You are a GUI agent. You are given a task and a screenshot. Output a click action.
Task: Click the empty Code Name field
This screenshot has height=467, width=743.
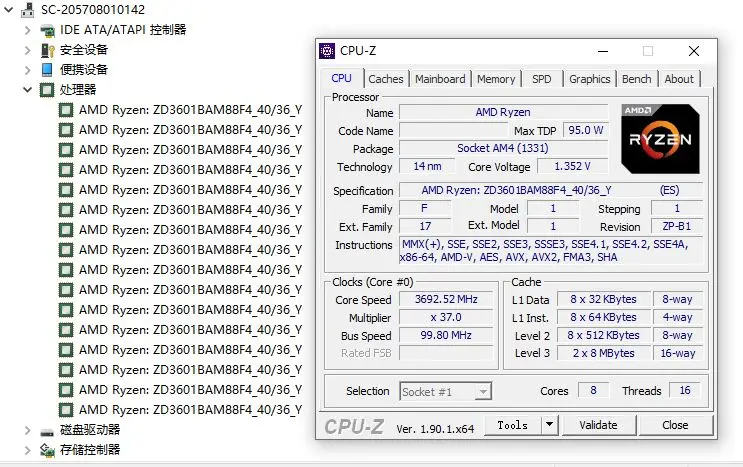453,130
